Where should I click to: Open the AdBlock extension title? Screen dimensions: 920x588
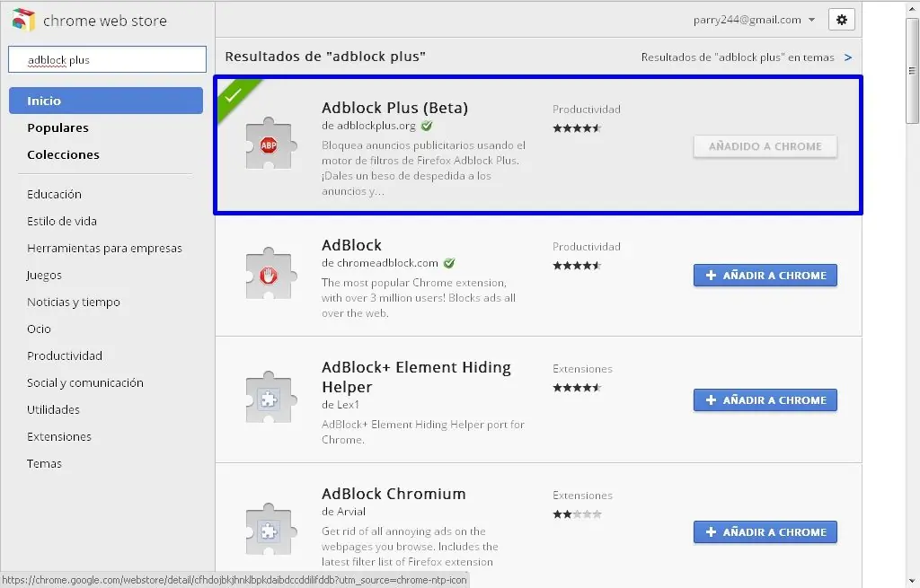pyautogui.click(x=351, y=245)
